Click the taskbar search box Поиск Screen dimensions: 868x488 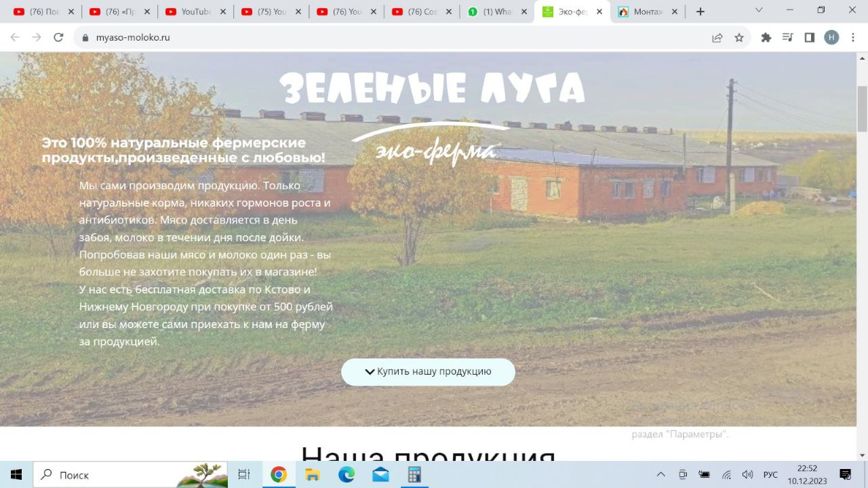132,474
